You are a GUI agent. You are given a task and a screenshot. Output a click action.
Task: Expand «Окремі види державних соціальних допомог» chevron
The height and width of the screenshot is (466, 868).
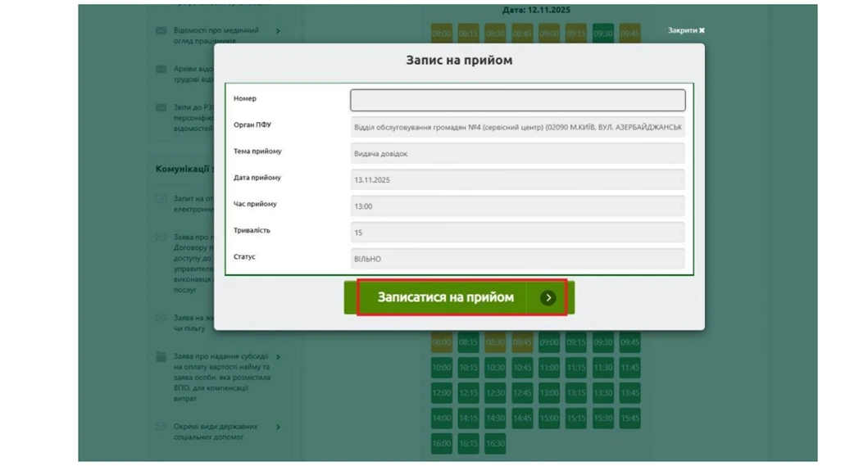(x=279, y=427)
